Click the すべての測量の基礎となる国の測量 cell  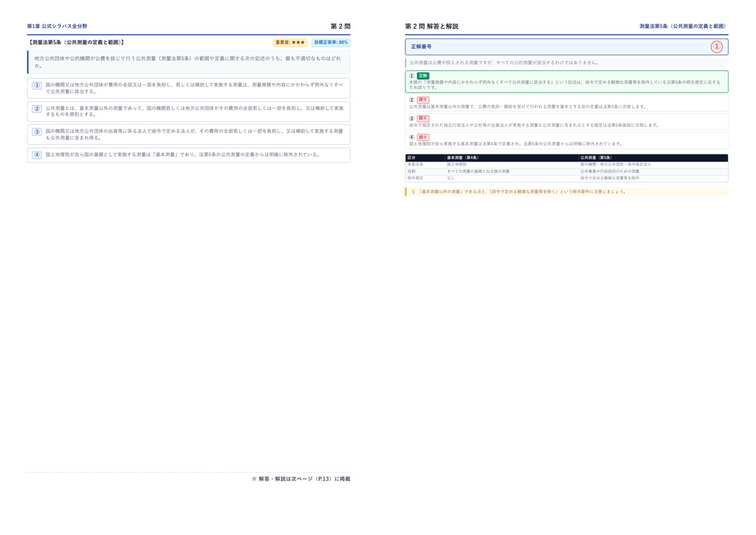click(x=478, y=171)
